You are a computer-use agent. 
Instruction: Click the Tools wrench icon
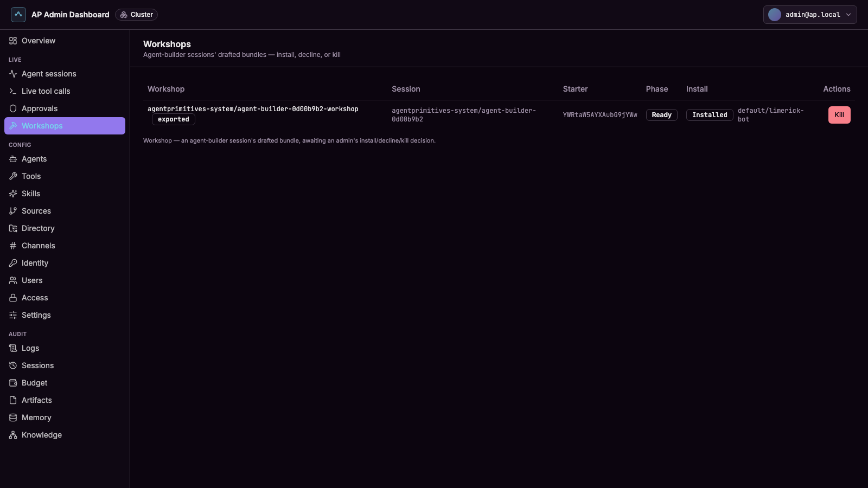coord(13,176)
